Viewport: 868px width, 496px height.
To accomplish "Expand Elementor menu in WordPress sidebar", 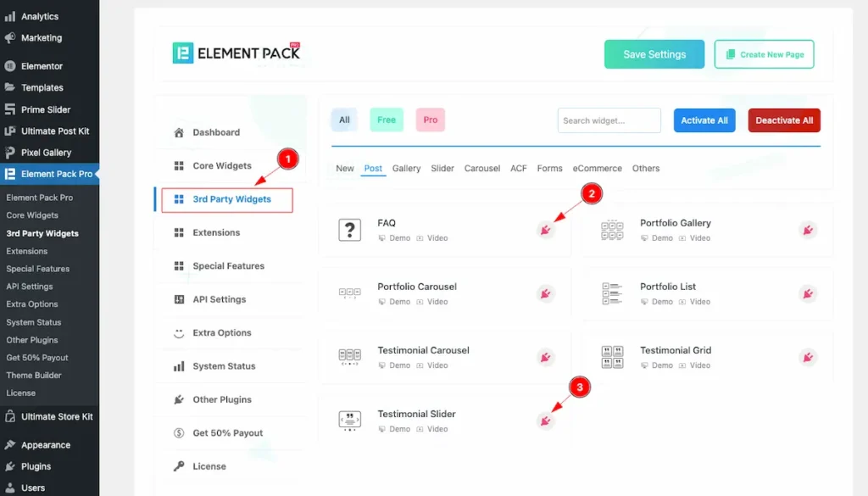I will pyautogui.click(x=42, y=66).
